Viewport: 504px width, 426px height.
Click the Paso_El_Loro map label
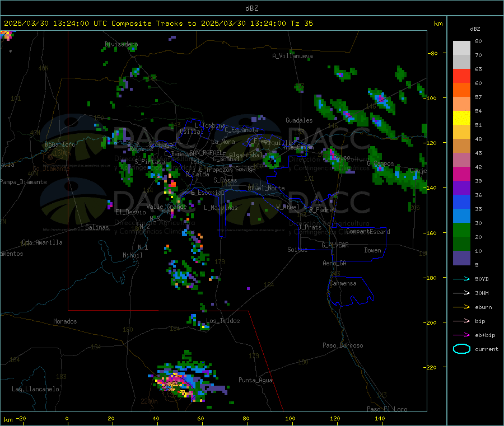tap(387, 409)
